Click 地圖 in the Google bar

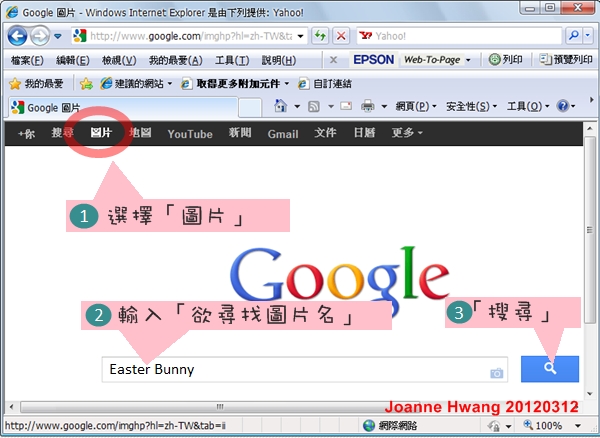point(140,133)
